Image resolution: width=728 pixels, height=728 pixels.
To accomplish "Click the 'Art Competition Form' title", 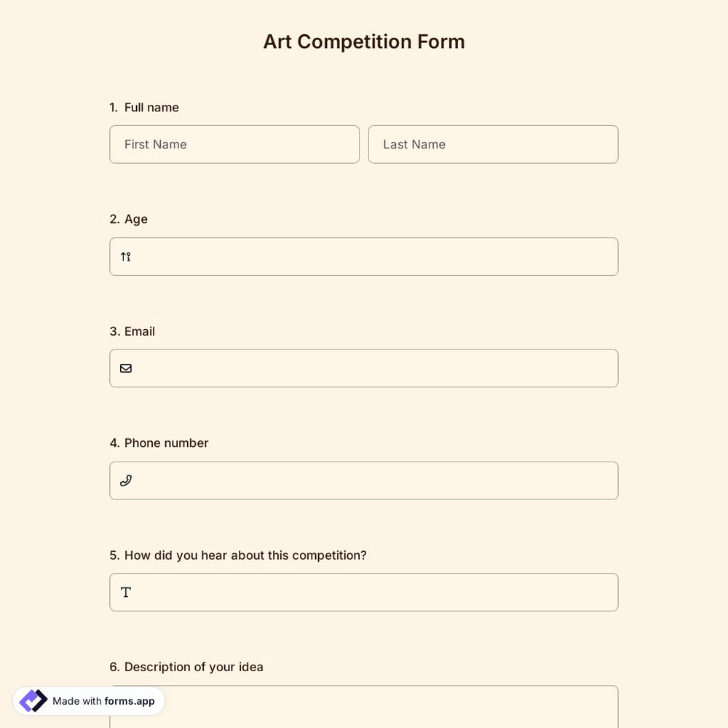I will coord(364,41).
